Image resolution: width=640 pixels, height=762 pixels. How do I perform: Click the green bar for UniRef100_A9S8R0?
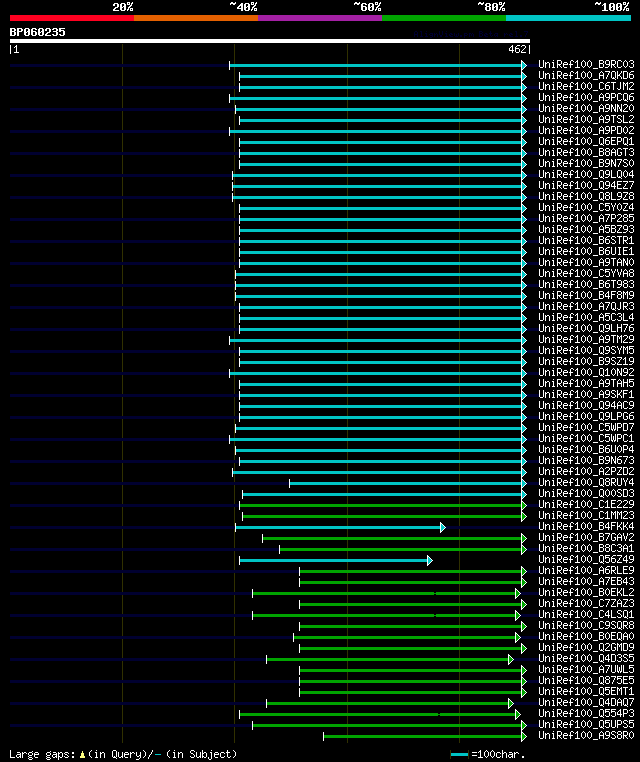click(425, 736)
